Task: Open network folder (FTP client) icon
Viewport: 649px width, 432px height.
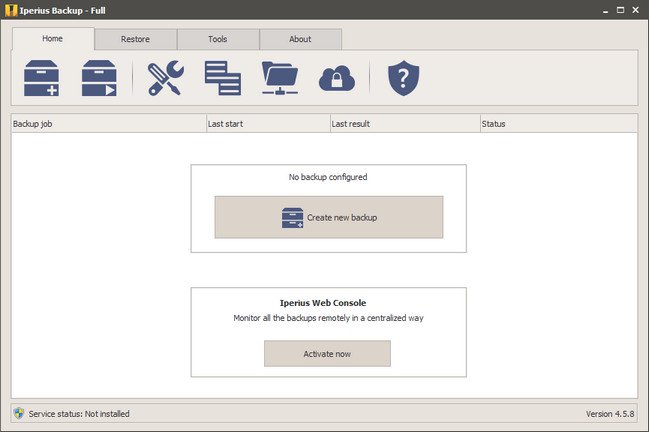Action: coord(280,78)
